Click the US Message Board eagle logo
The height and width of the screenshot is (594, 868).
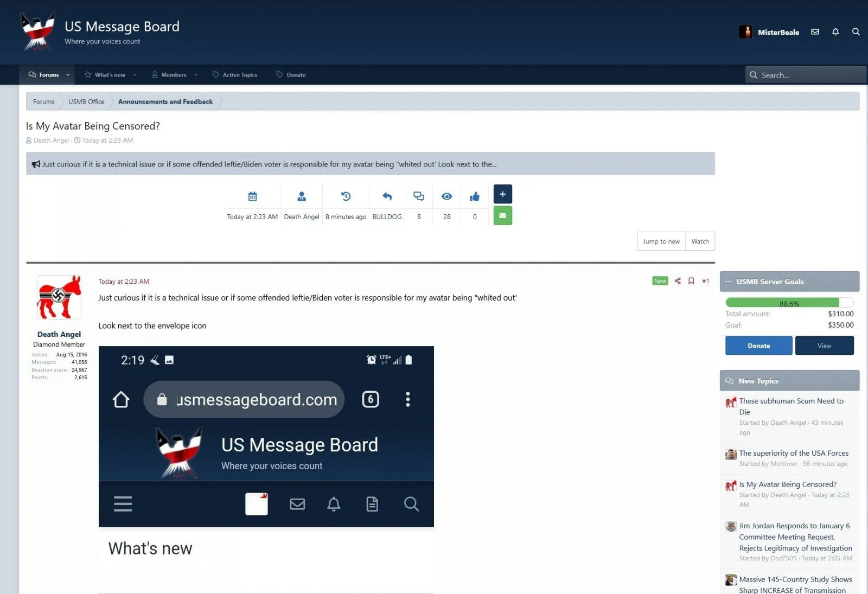[37, 31]
